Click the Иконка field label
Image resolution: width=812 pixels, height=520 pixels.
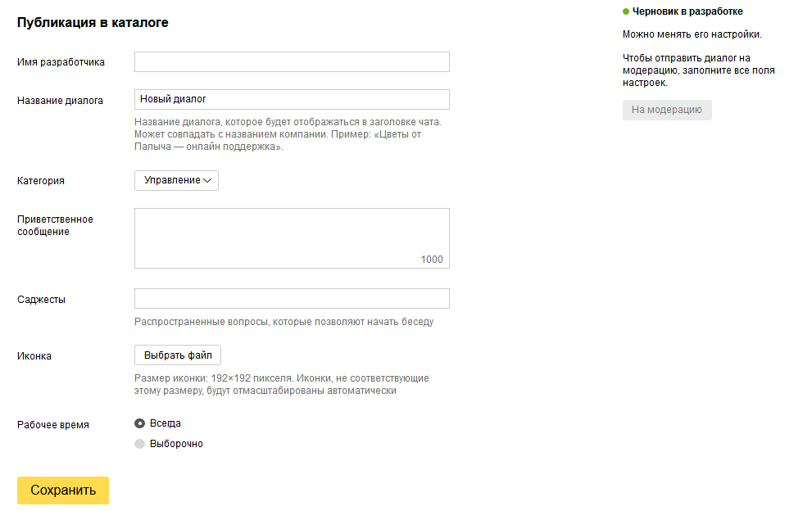[x=34, y=356]
